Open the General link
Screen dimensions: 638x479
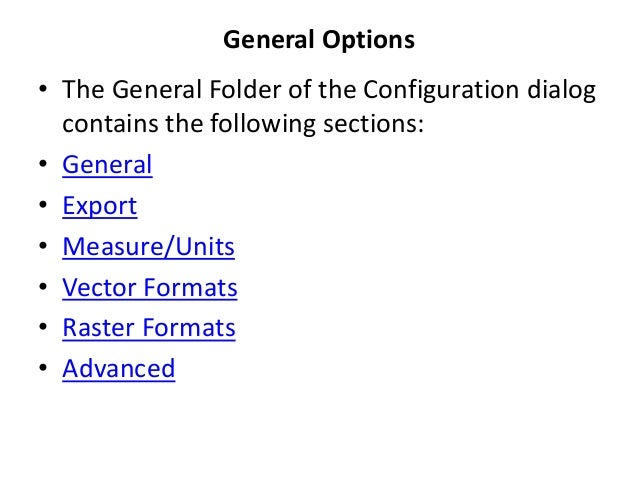coord(107,165)
